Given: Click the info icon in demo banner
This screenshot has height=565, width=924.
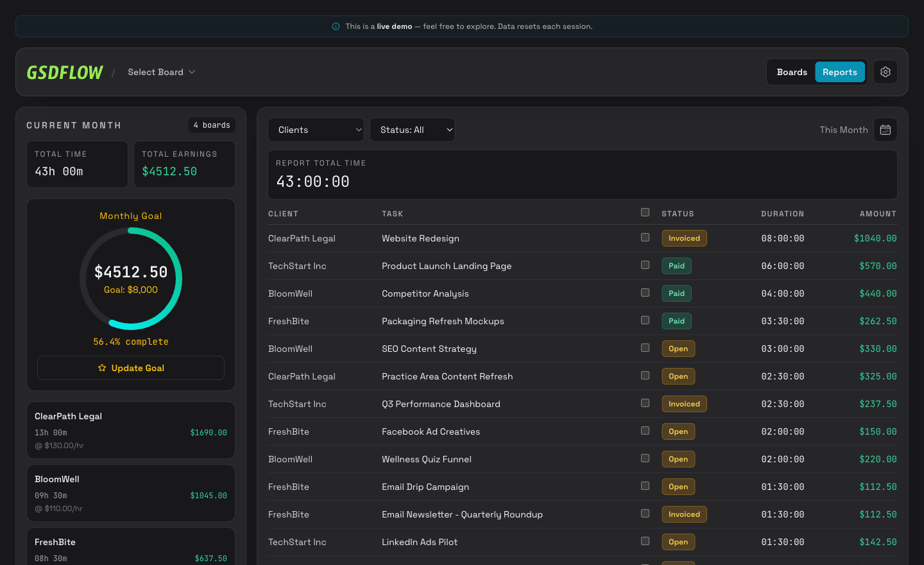Looking at the screenshot, I should pyautogui.click(x=336, y=26).
